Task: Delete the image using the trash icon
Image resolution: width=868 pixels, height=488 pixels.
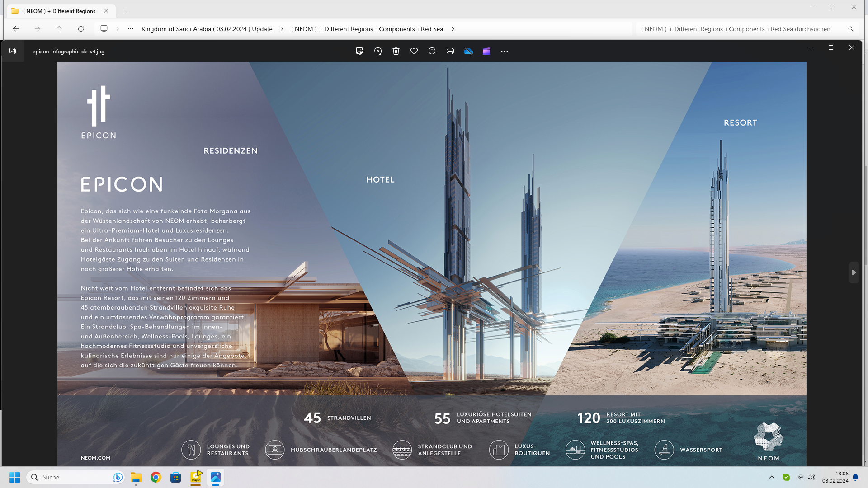Action: click(x=396, y=52)
